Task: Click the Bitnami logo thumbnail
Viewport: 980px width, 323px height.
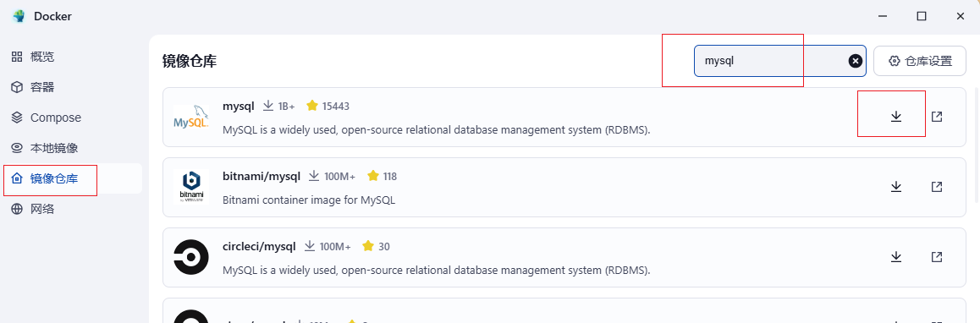Action: [190, 187]
